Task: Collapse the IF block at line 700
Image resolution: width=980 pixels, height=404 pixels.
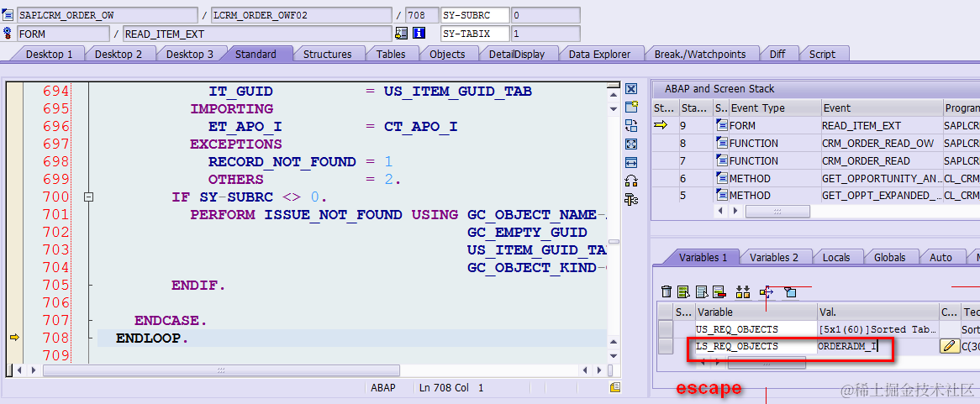Action: [89, 197]
